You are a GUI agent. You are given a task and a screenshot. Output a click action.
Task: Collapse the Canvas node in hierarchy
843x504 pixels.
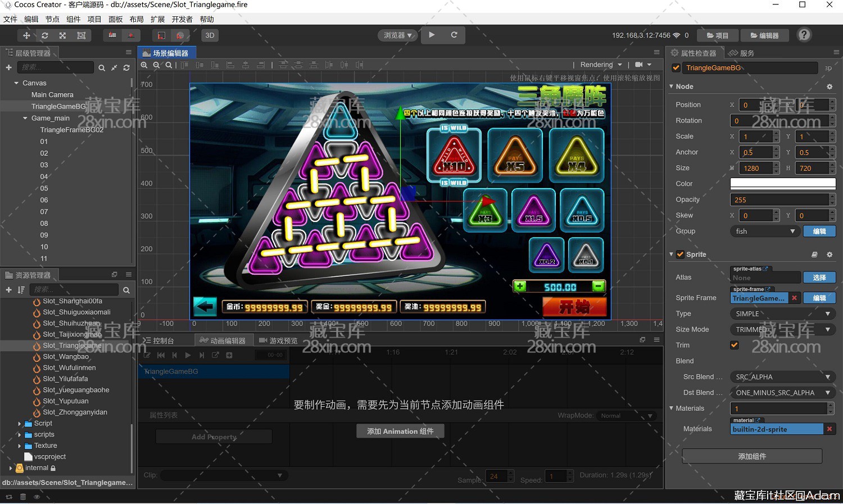(16, 83)
